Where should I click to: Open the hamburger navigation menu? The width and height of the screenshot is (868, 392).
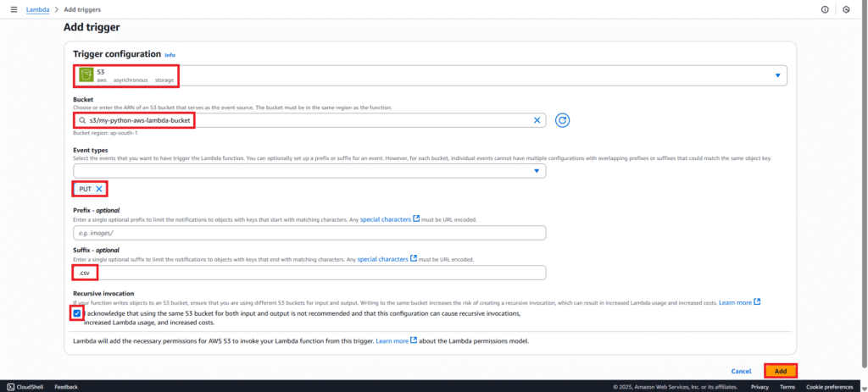(14, 9)
